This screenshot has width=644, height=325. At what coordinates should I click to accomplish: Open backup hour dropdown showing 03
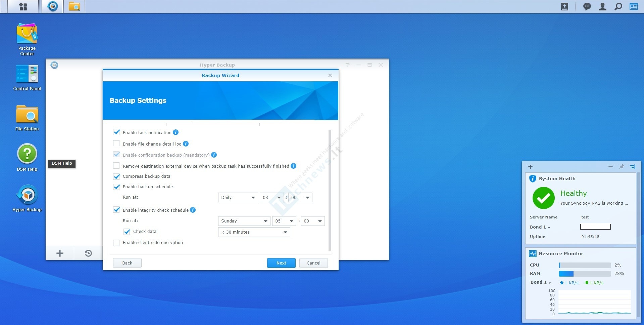click(272, 198)
